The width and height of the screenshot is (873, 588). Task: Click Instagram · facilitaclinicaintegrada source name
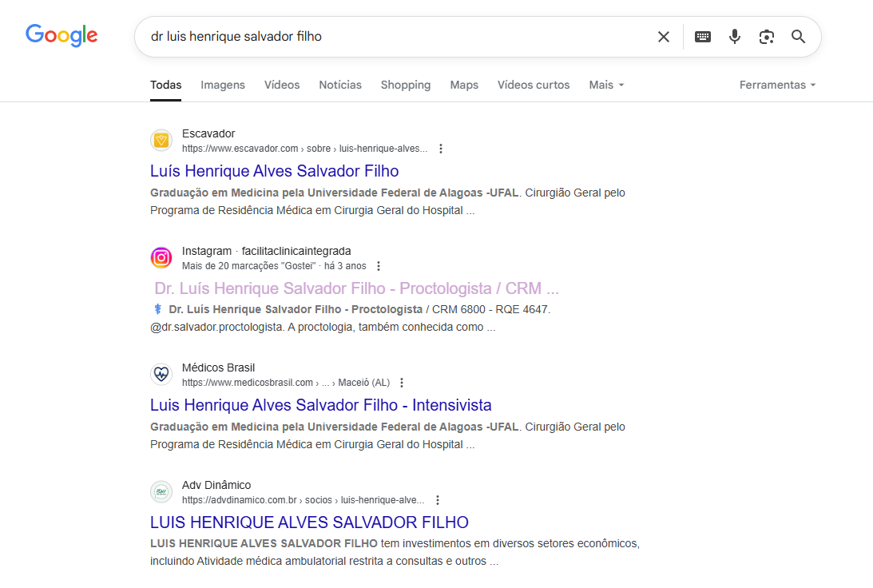coord(266,251)
